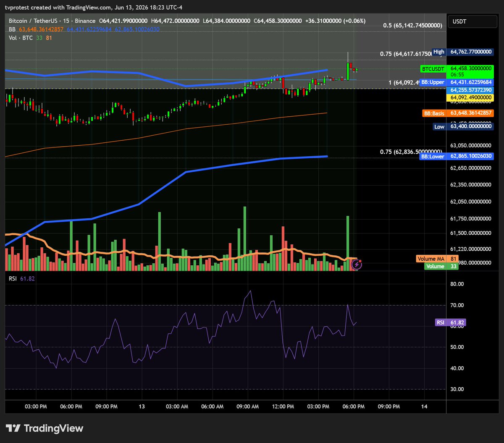Click the 80.00 RSI scale value
Screen dimensions: 504x443
tap(457, 284)
